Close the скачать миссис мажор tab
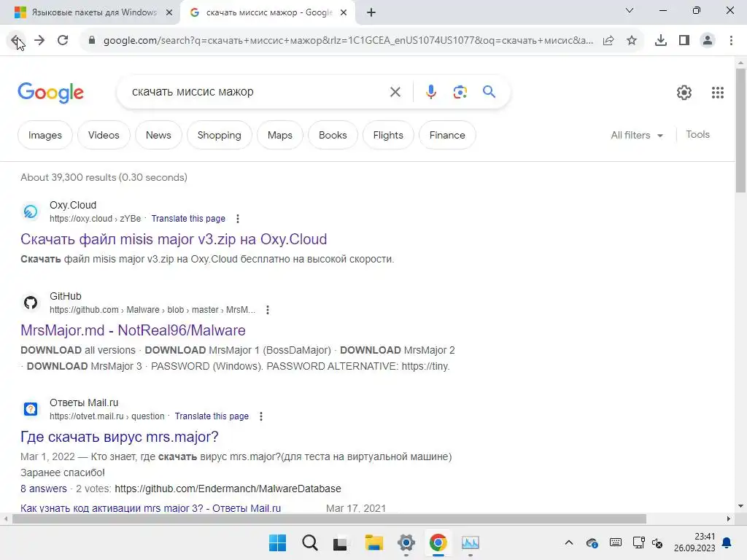This screenshot has width=747, height=560. (344, 13)
